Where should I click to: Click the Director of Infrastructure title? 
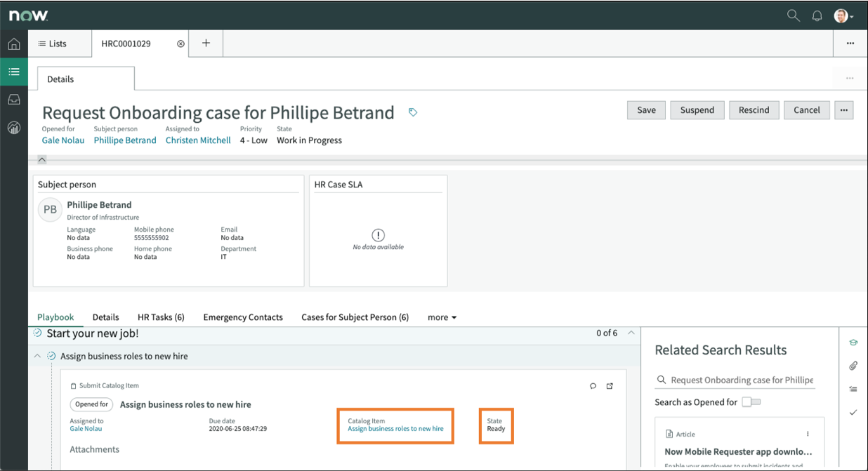tap(103, 218)
